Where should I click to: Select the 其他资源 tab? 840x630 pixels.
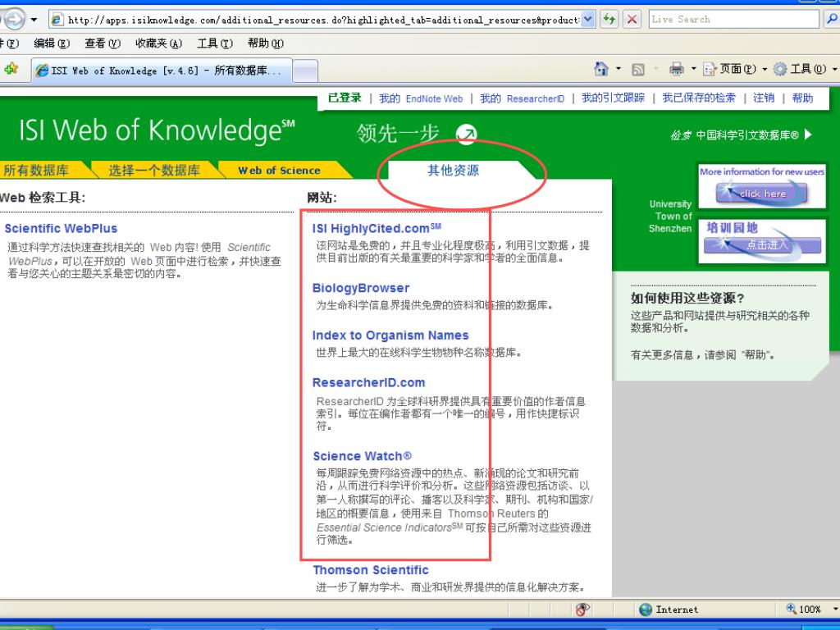(453, 171)
